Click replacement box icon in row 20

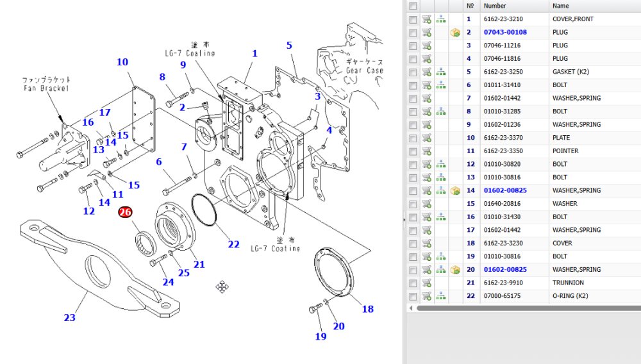tap(455, 270)
